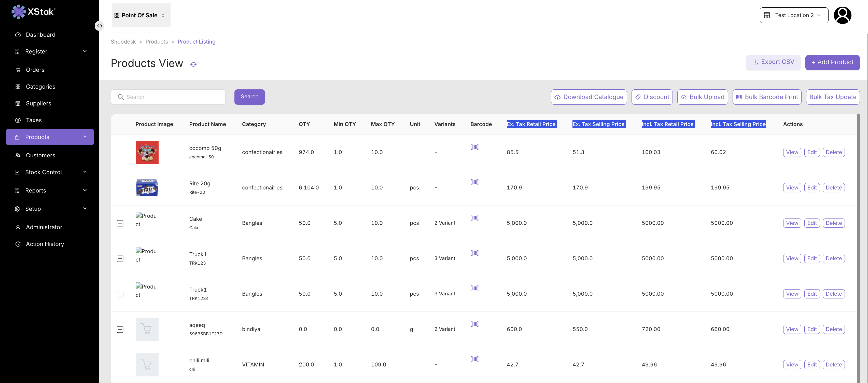Open Dashboard from the sidebar
The width and height of the screenshot is (868, 383).
[x=40, y=35]
